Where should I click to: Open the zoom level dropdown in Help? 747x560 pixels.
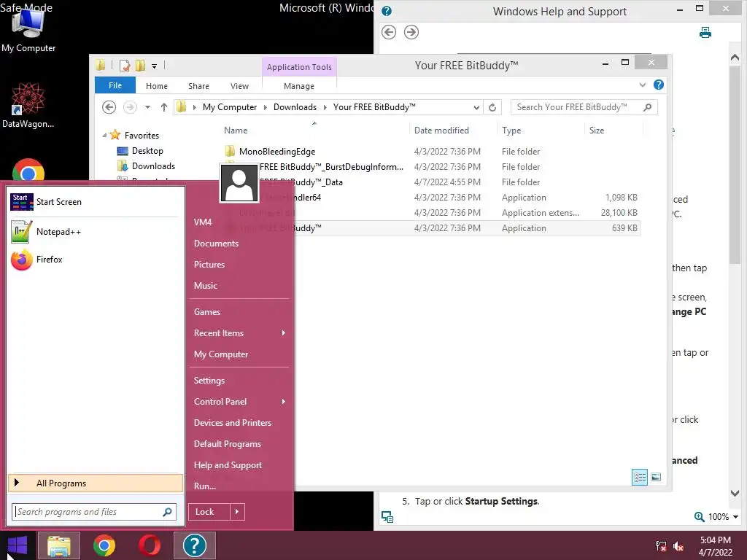[x=735, y=517]
